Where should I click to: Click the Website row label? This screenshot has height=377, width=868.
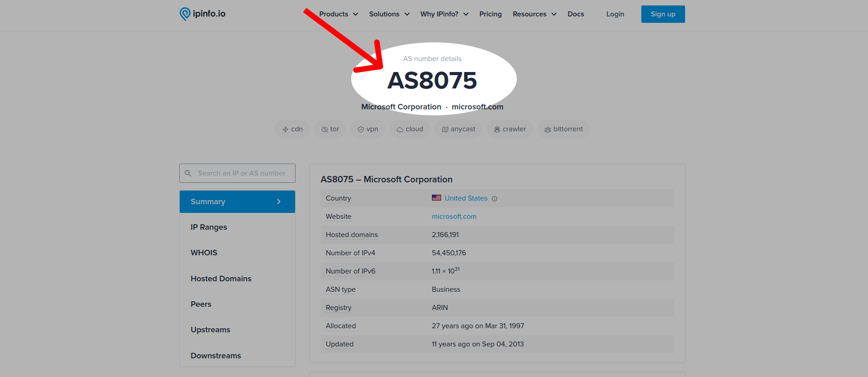(338, 217)
